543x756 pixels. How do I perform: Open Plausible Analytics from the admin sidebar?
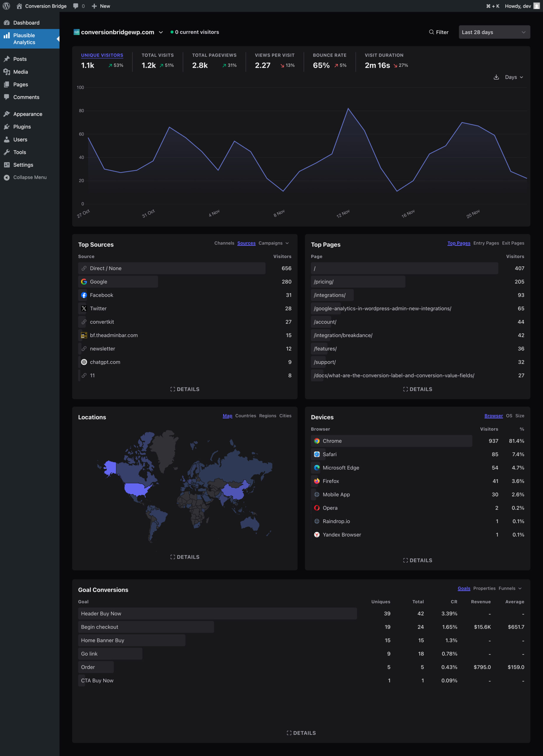24,38
